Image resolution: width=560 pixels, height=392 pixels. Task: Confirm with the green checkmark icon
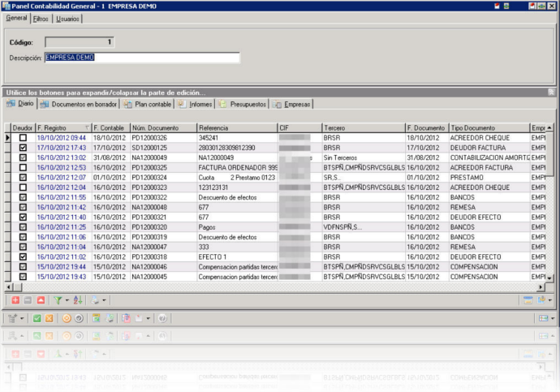[37, 318]
